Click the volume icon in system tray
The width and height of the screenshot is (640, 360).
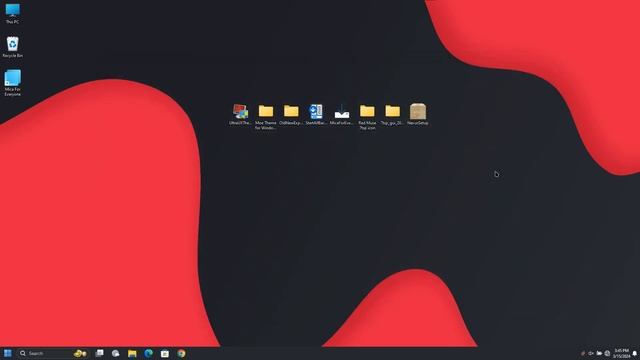click(x=591, y=353)
